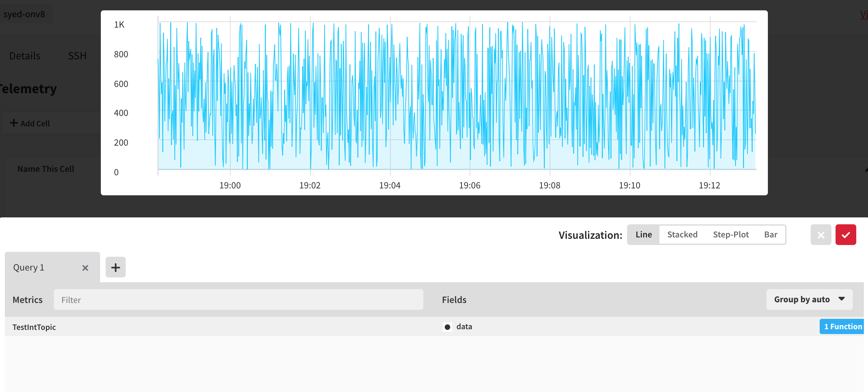Close the Query 1 tab
This screenshot has height=392, width=868.
(x=85, y=268)
